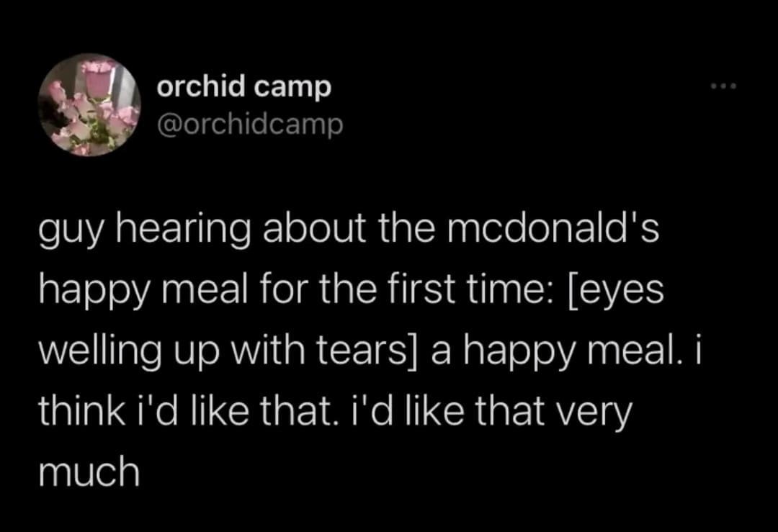This screenshot has width=778, height=532.
Task: Open the orchid camp display name
Action: pyautogui.click(x=244, y=87)
